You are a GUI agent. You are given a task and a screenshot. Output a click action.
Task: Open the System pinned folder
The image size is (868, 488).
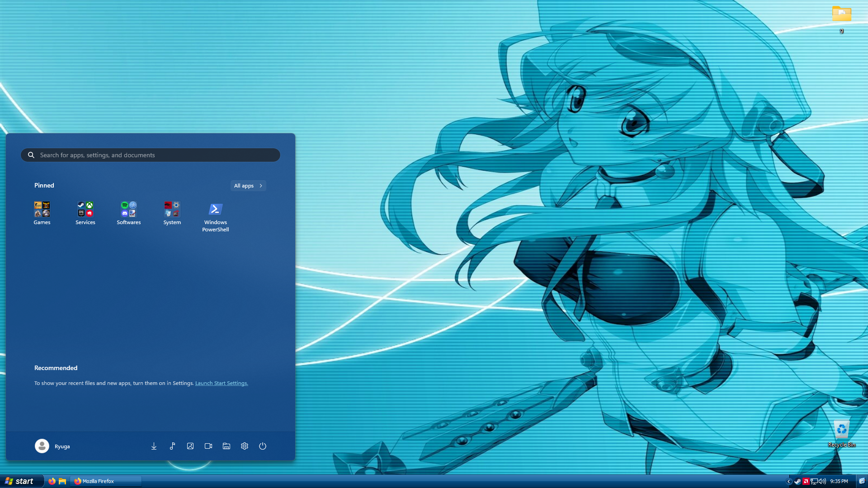pos(172,213)
